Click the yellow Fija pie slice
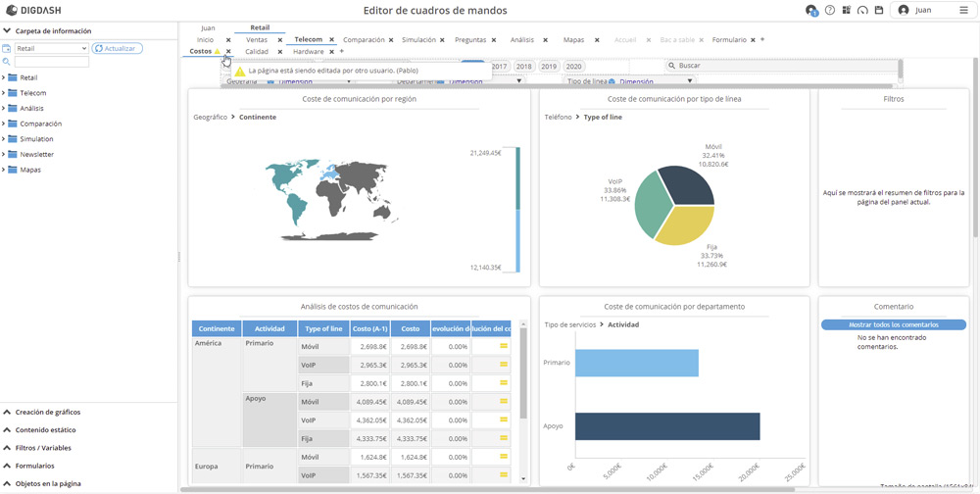This screenshot has height=494, width=980. 685,223
